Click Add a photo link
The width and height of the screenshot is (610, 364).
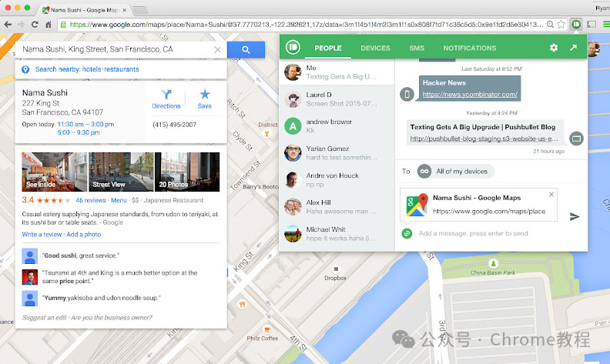[84, 235]
